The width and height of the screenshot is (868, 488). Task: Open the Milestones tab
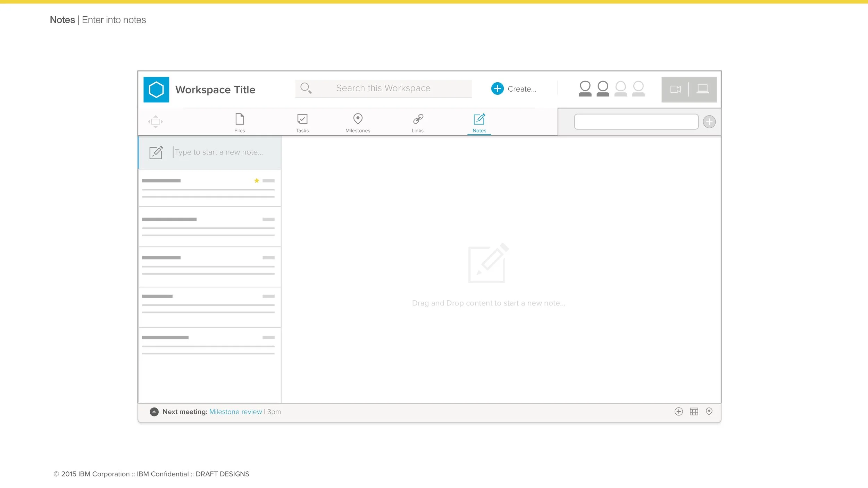pos(358,123)
